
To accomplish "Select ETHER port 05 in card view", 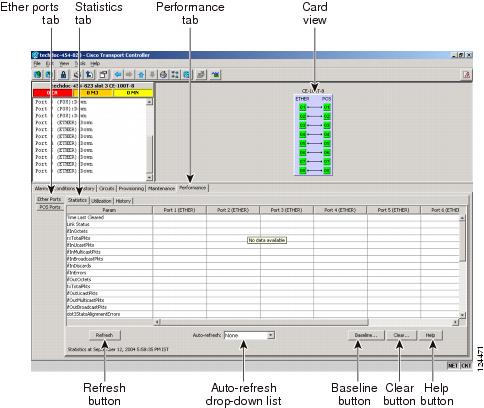I will tap(302, 143).
